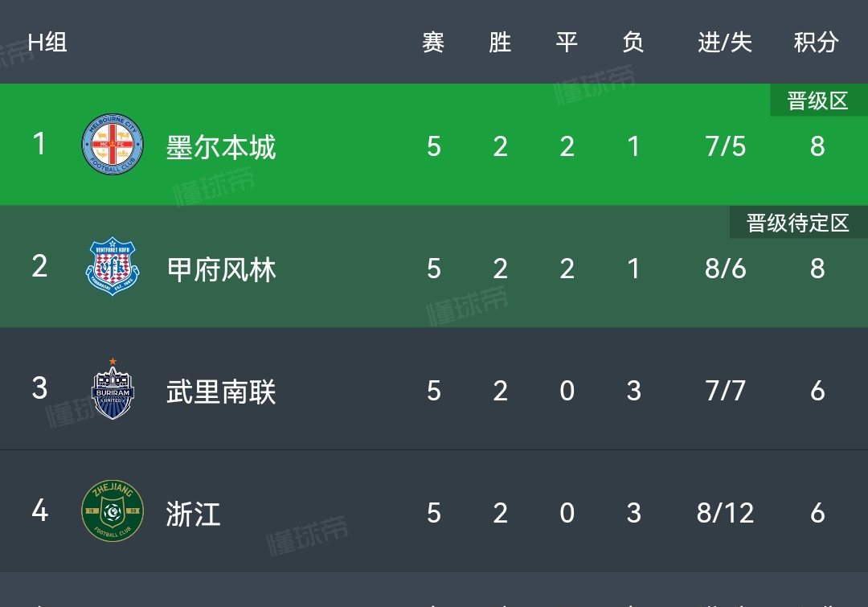Viewport: 868px width, 607px height.
Task: Click 浙江's 8/12 goals figure
Action: pos(725,512)
